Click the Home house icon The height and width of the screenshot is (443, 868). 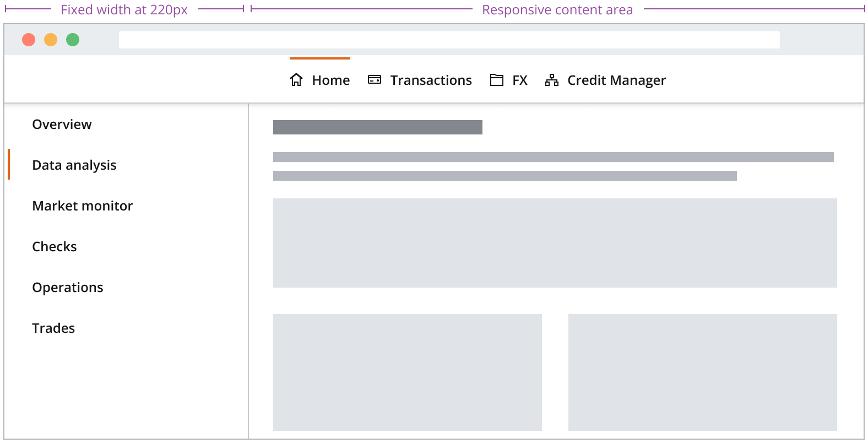pos(296,80)
